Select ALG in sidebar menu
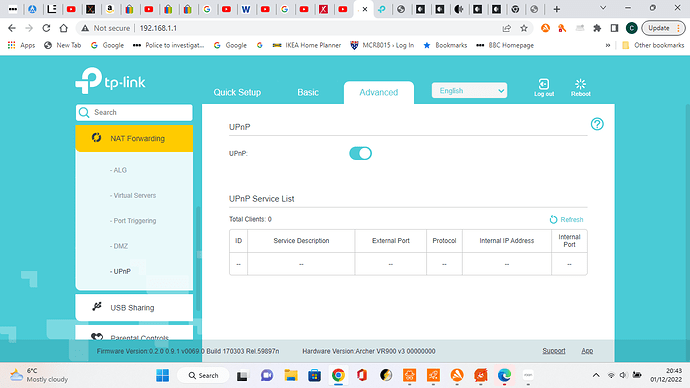 118,170
